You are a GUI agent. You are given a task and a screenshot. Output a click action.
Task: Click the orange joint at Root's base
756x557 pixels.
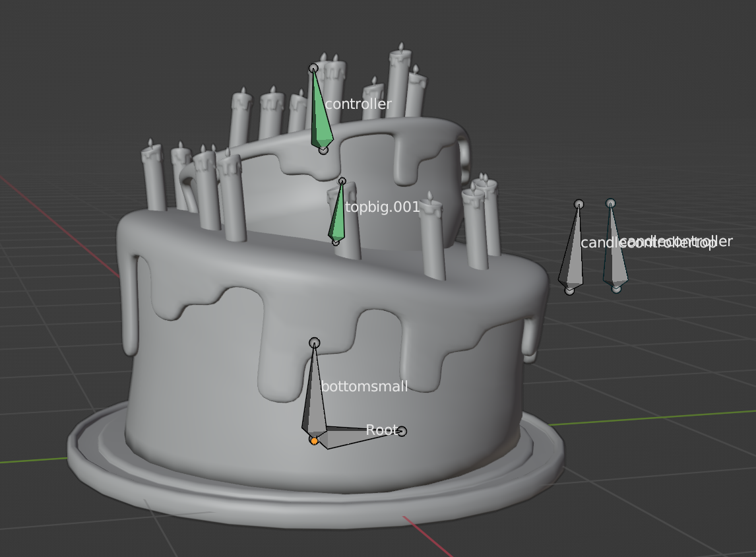[x=314, y=441]
